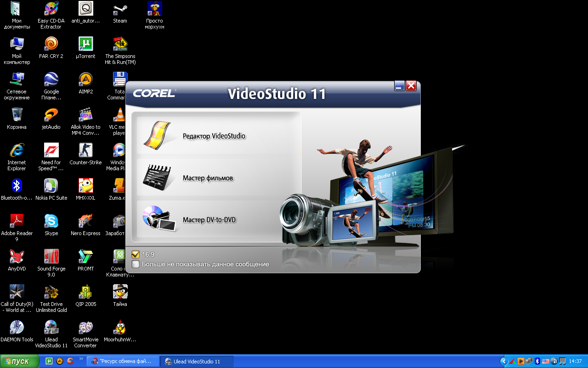This screenshot has width=588, height=368.
Task: Open Мой компьютер icon
Action: [17, 51]
